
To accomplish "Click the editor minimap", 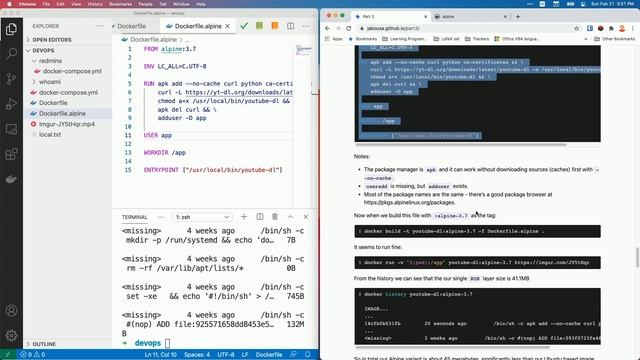I will (303, 50).
